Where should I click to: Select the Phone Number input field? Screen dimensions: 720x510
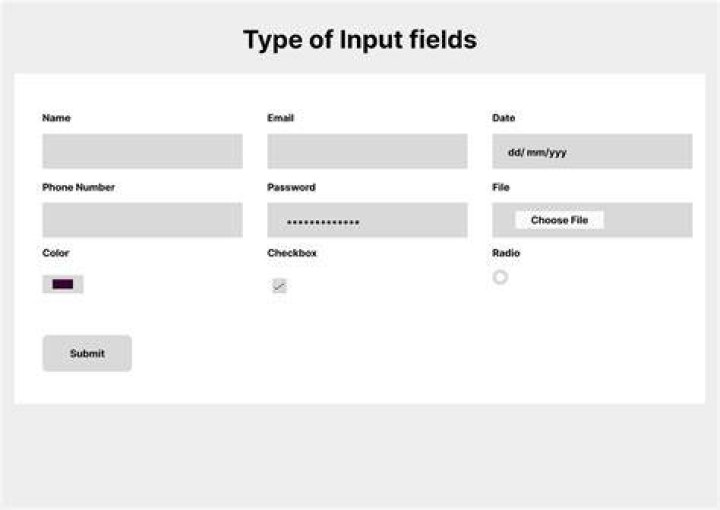(x=142, y=220)
